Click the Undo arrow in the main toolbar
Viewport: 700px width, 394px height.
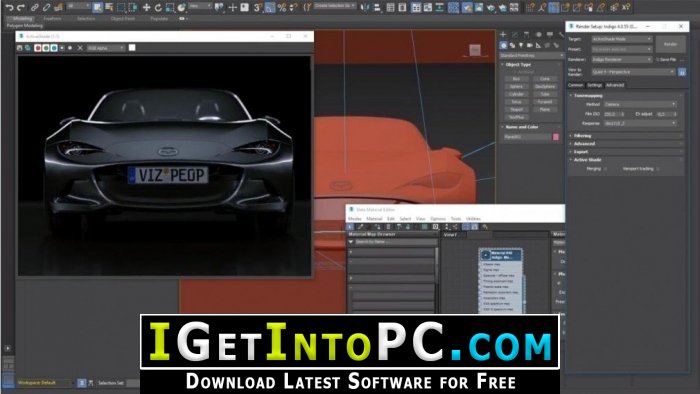9,7
